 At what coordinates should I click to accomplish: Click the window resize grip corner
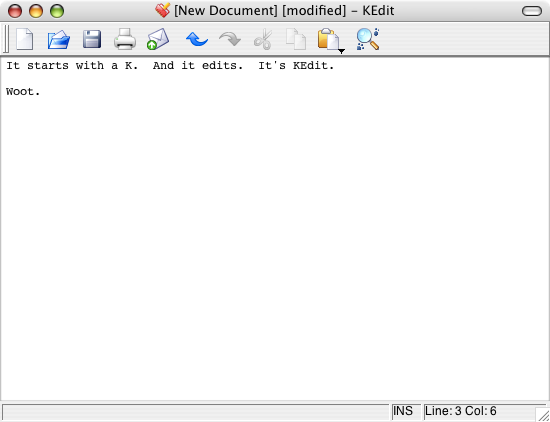(x=543, y=415)
